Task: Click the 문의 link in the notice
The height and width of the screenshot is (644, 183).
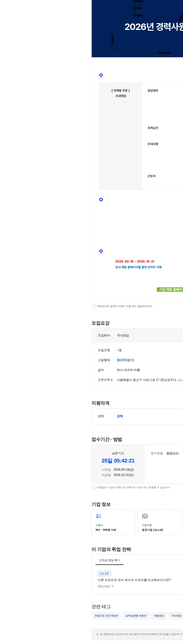Action: pyautogui.click(x=140, y=306)
